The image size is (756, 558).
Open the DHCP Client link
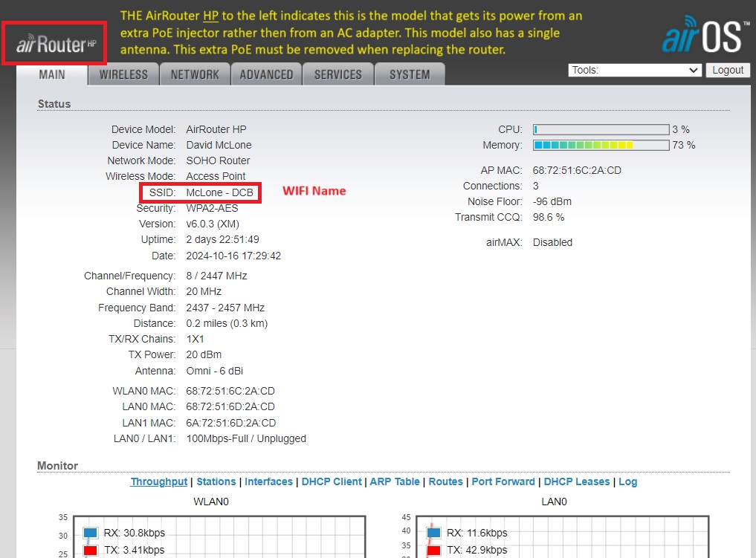[332, 481]
